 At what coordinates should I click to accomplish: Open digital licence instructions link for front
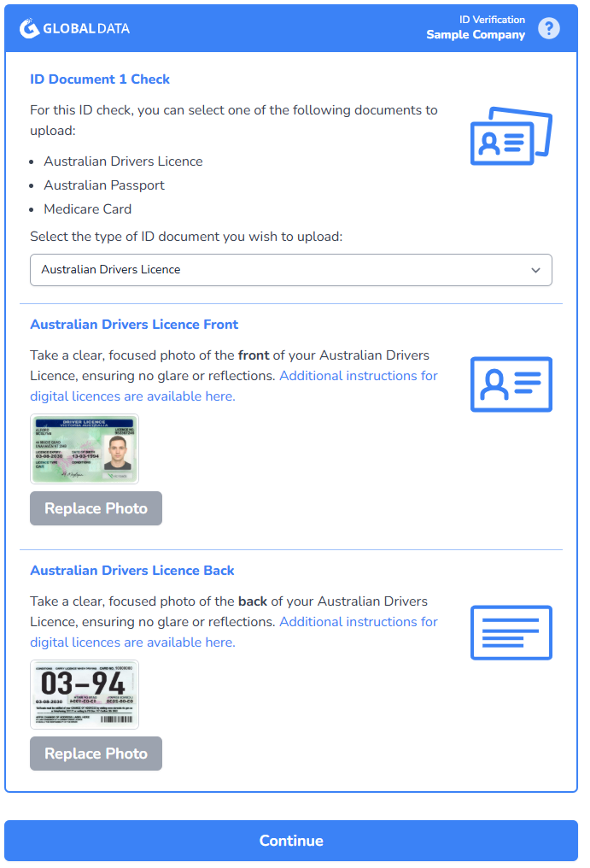(234, 386)
